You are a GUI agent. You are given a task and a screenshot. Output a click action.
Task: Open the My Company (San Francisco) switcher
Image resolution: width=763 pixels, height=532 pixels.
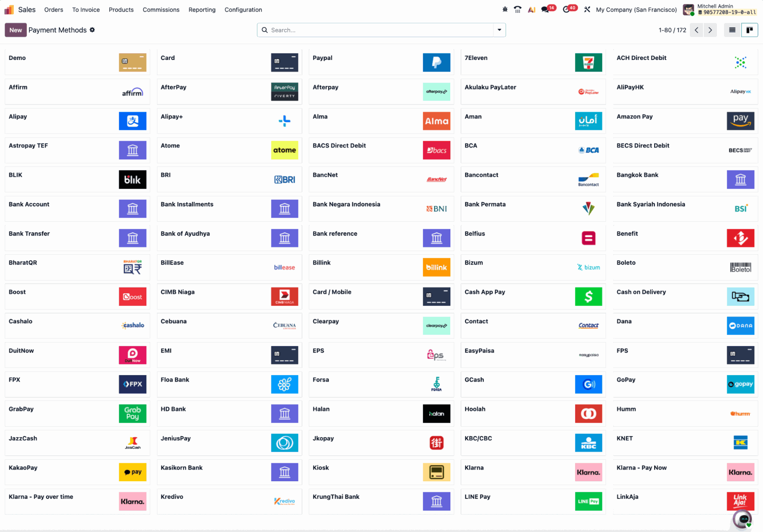(636, 10)
